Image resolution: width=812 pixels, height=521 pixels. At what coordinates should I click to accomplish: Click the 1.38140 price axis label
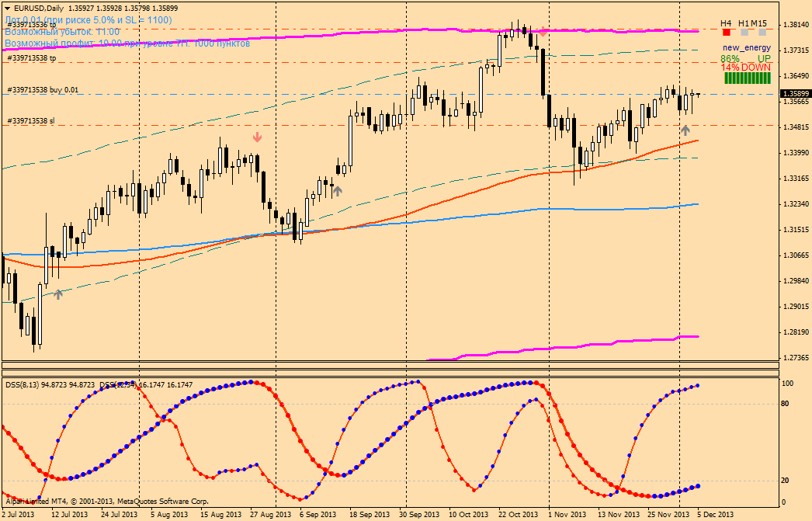click(796, 24)
